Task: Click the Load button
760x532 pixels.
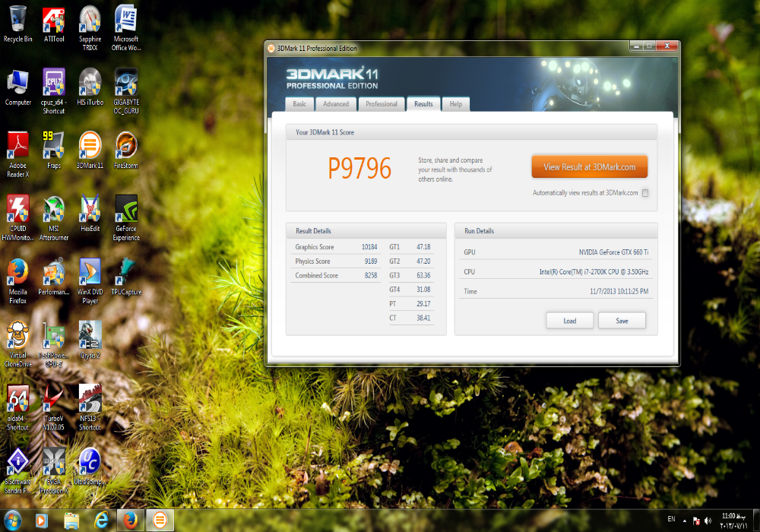Action: pos(570,321)
